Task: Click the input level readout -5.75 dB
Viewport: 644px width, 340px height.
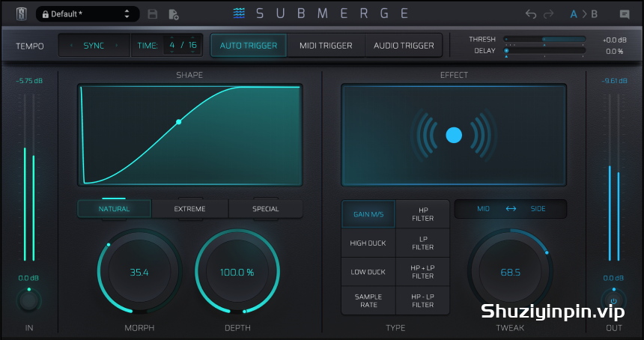Action: click(x=29, y=81)
